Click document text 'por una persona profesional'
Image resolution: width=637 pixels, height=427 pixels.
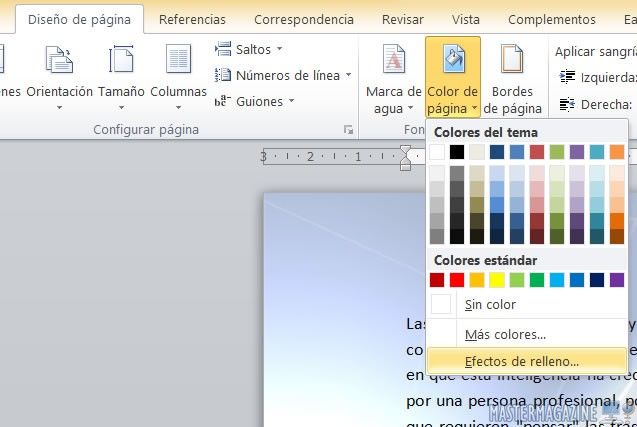pyautogui.click(x=513, y=401)
